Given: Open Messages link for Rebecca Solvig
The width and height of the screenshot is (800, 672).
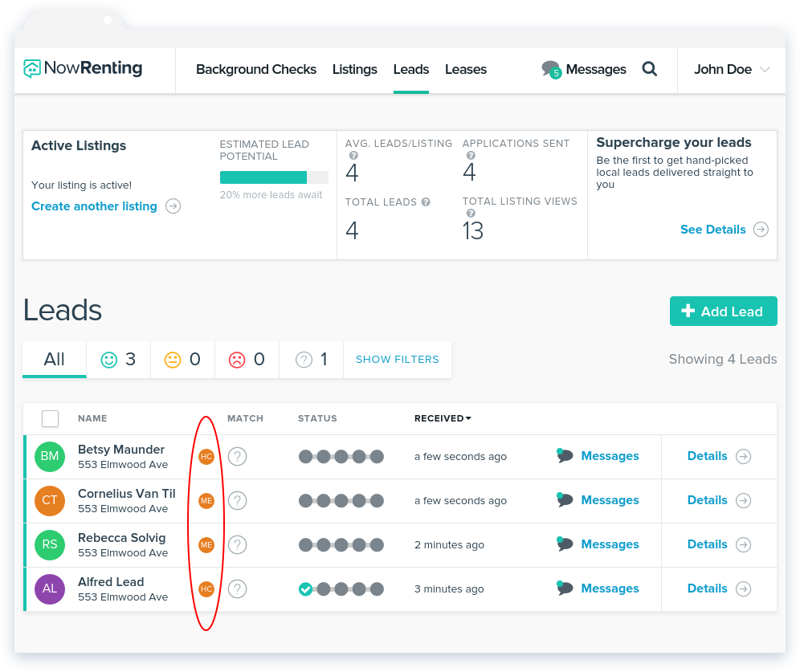Looking at the screenshot, I should tap(610, 544).
